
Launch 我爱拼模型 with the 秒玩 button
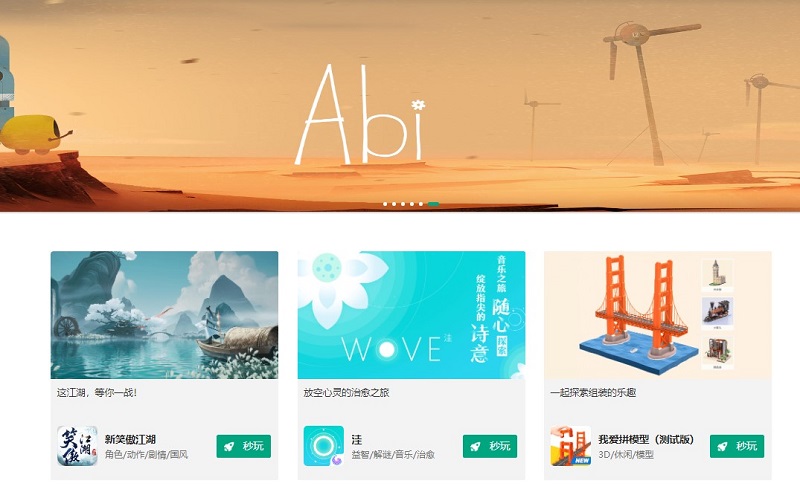point(737,446)
